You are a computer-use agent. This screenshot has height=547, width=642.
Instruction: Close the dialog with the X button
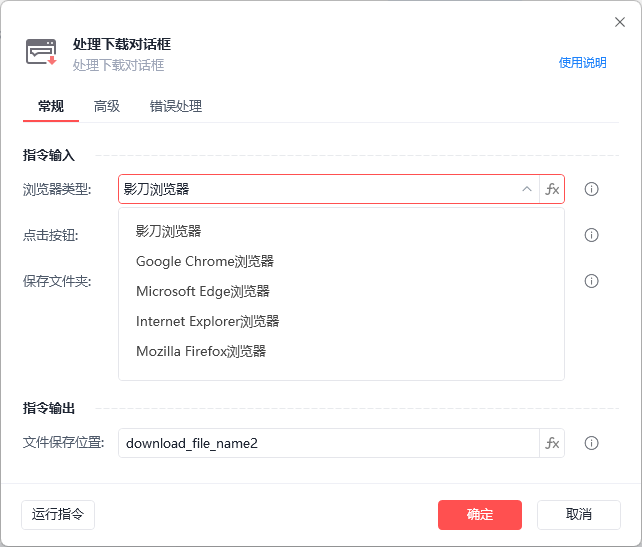619,22
